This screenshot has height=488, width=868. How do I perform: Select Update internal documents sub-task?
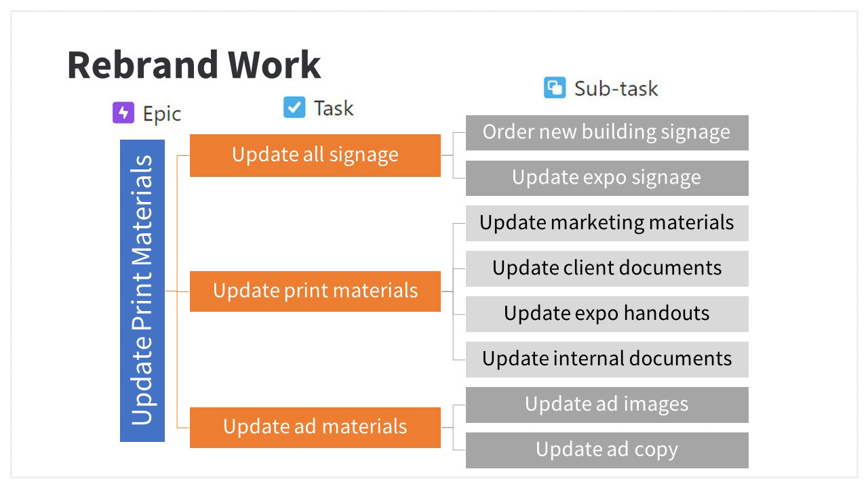[x=607, y=359]
